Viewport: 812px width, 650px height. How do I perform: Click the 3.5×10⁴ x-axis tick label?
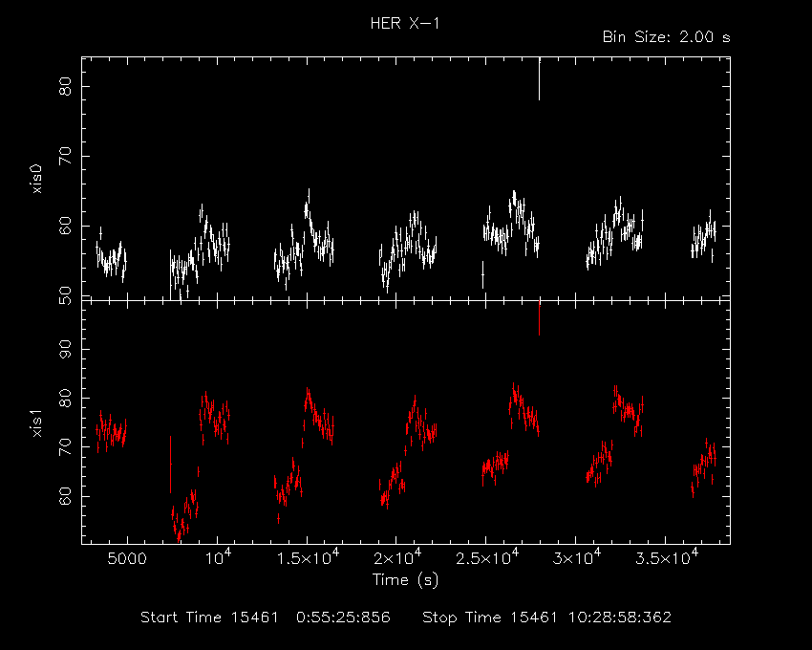coord(667,556)
